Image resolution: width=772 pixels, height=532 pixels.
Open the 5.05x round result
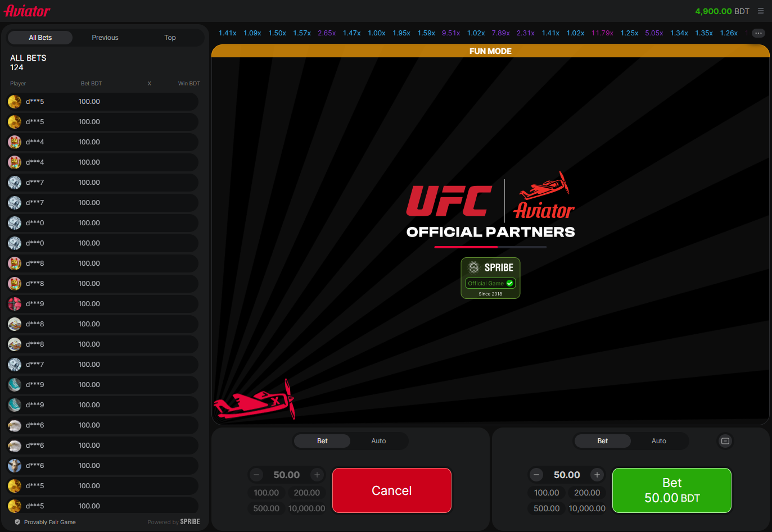coord(654,33)
